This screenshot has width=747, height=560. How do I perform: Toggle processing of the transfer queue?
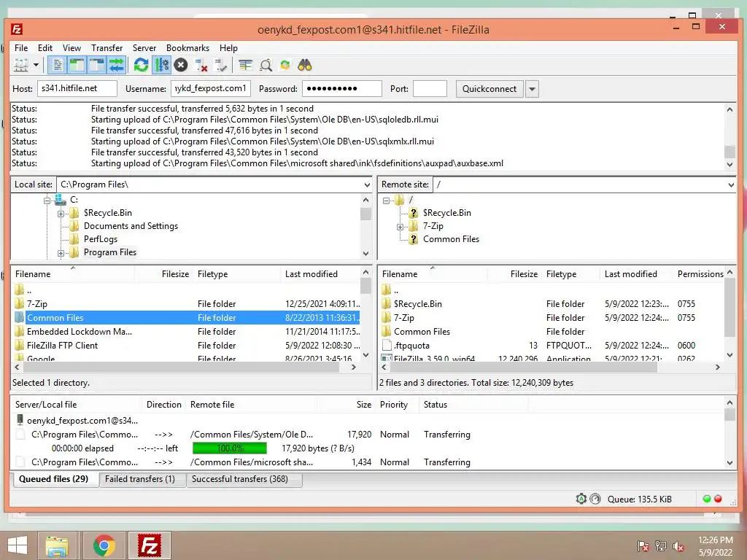(161, 65)
